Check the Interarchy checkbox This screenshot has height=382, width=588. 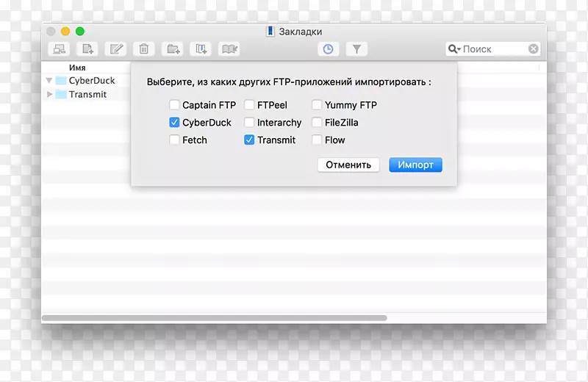(249, 122)
